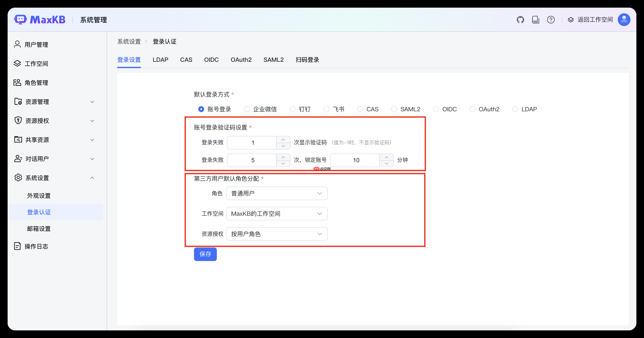Click 返回工作空间 in the top bar

tap(595, 19)
